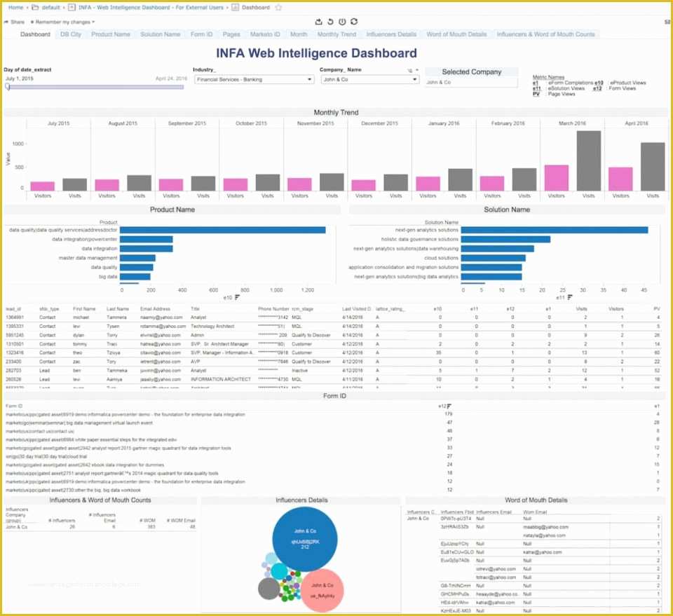
Task: Click the Email Address column header
Action: click(x=155, y=309)
